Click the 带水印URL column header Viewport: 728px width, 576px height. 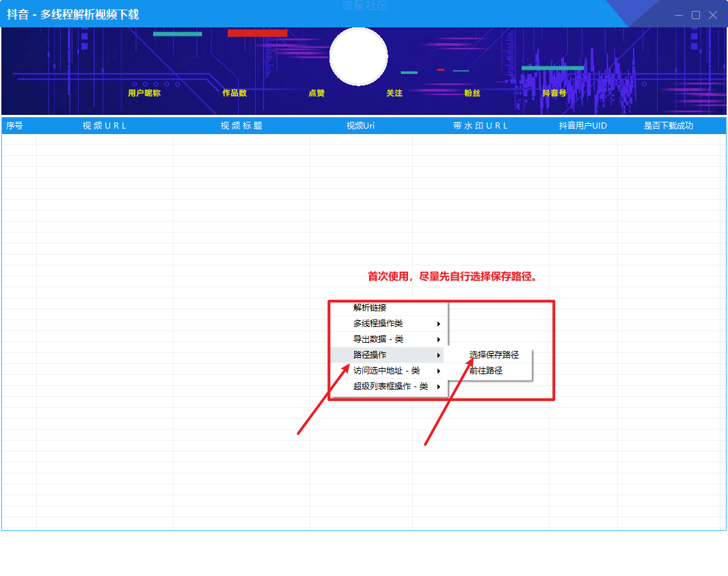(481, 126)
